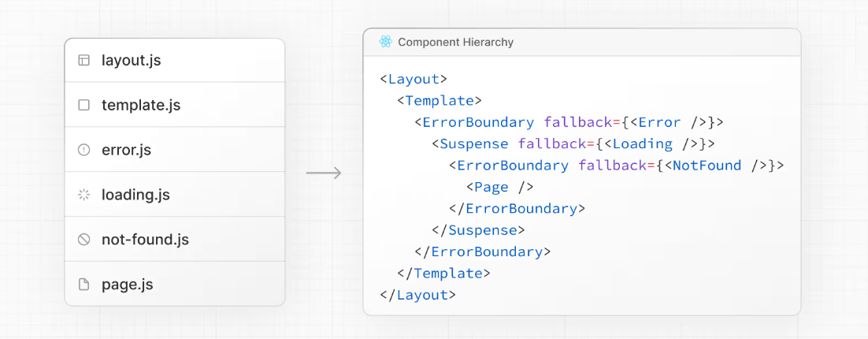Click the React logo in Component Hierarchy header

[x=385, y=42]
